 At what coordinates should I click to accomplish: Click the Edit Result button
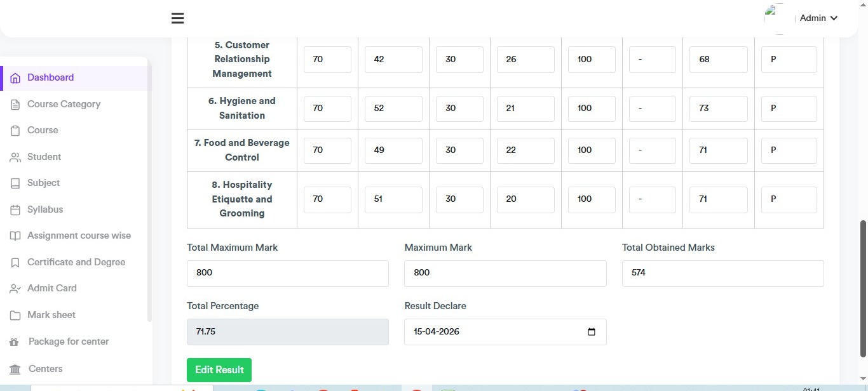(x=219, y=370)
